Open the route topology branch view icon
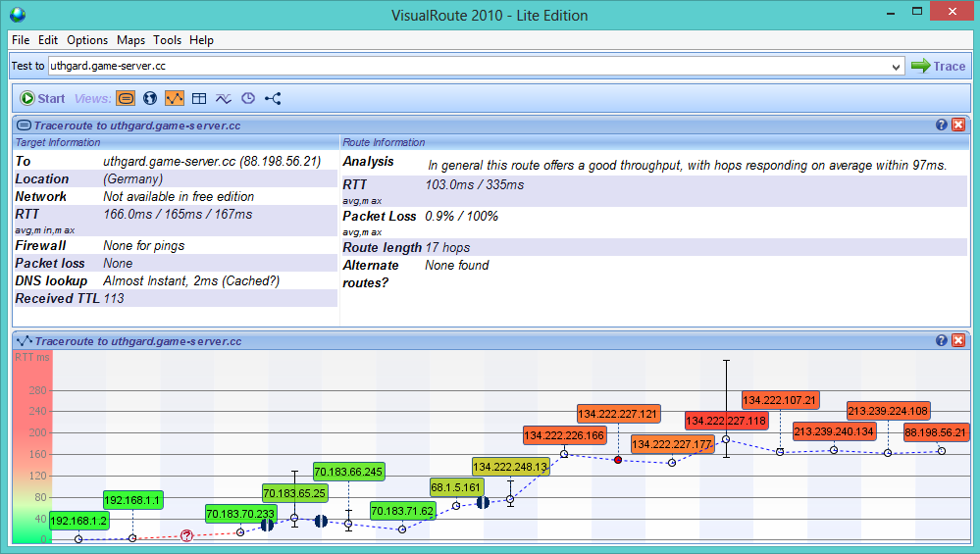980x554 pixels. 273,98
